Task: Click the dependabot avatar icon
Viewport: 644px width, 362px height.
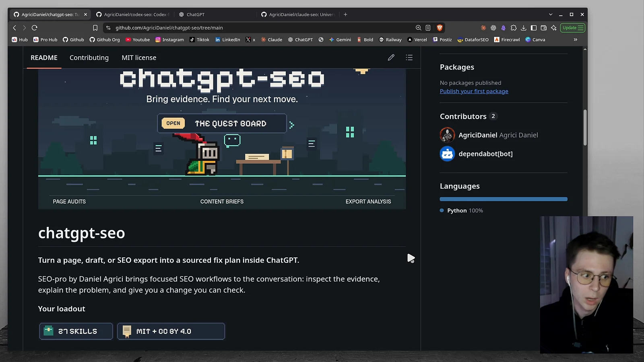Action: tap(447, 154)
